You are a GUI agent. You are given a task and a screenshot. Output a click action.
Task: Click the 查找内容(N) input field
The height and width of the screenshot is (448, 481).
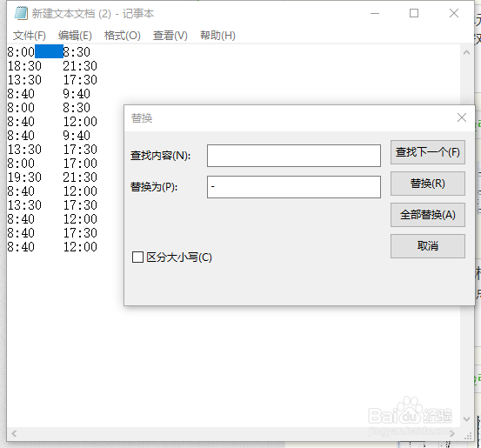click(294, 156)
